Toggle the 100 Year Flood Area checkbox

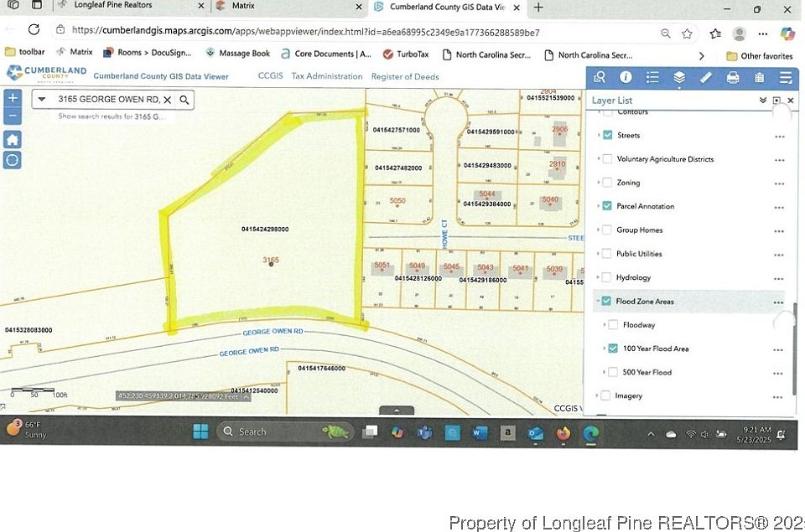[613, 349]
